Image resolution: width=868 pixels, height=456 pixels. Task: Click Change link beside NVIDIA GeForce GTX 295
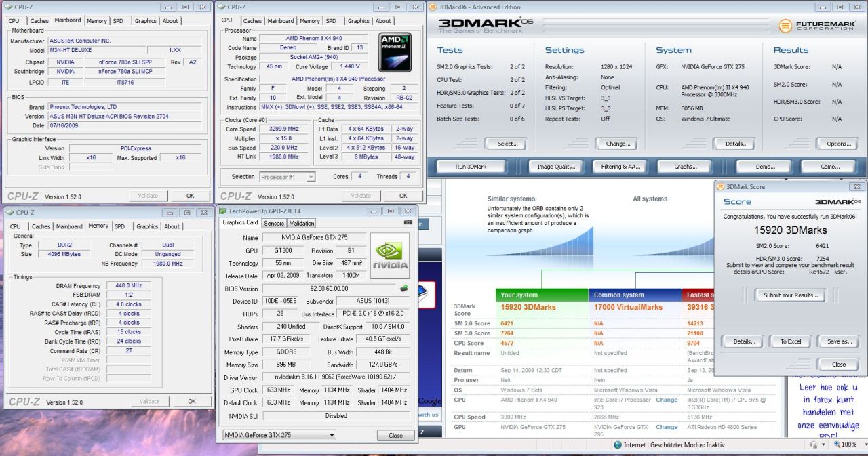coord(667,427)
